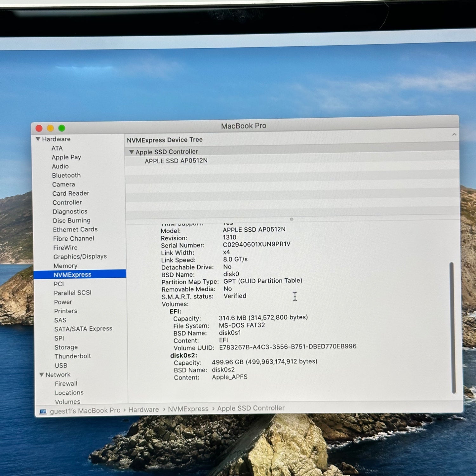Click the Volume UUID value E783267B-A4C3-3556-B751-DBED770EB996

[288, 347]
